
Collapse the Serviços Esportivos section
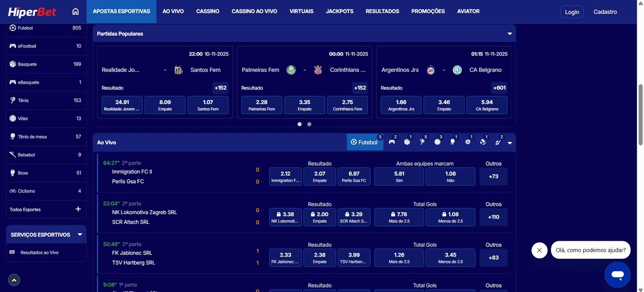(80, 234)
